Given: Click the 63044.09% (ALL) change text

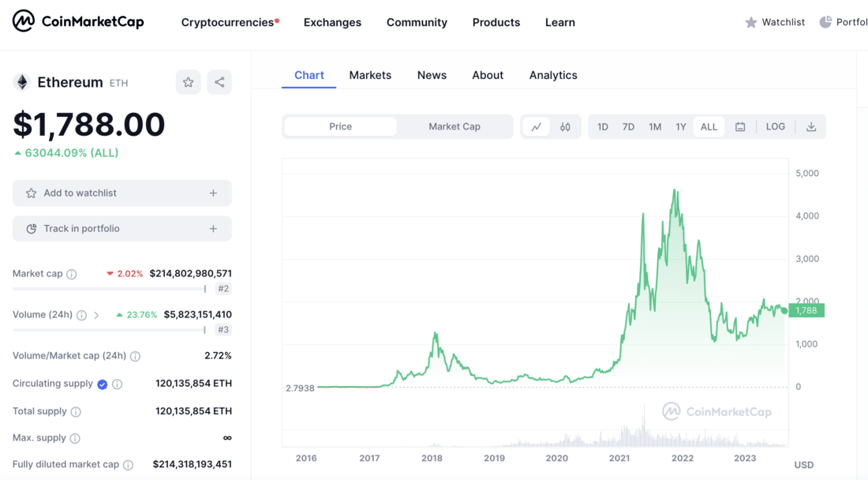Looking at the screenshot, I should pyautogui.click(x=66, y=153).
